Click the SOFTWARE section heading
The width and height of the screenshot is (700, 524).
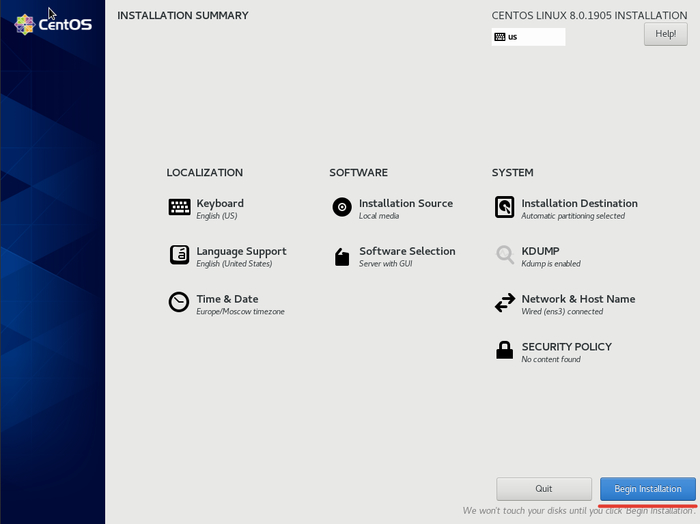point(358,172)
